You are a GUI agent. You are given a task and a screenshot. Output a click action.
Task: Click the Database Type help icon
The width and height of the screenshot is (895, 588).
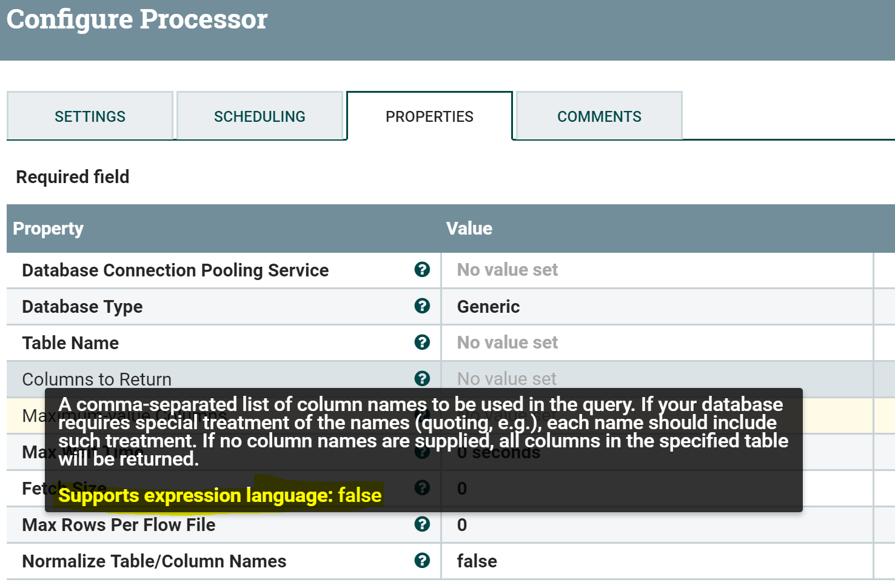pos(422,306)
